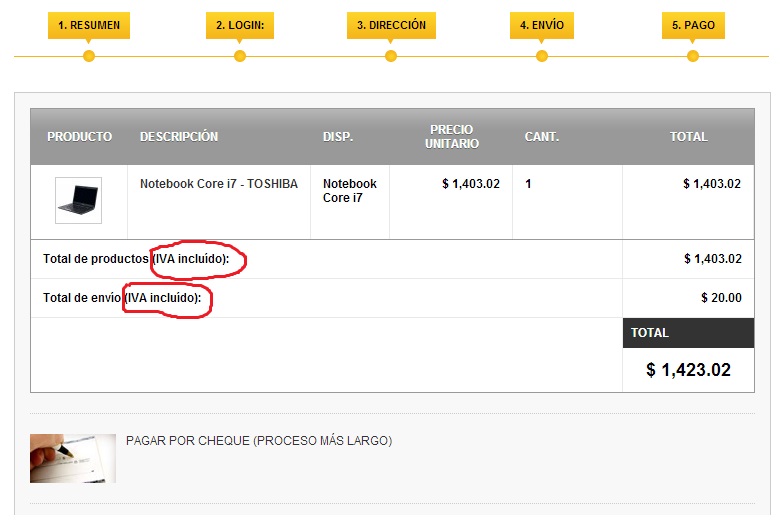Click the Pago step dot on progress line

click(x=693, y=56)
